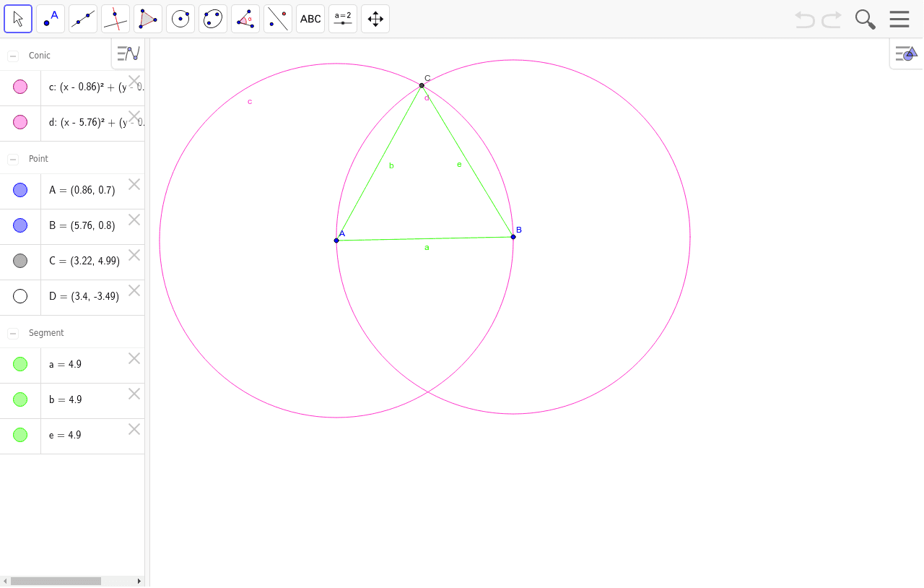Image resolution: width=924 pixels, height=588 pixels.
Task: Toggle visibility of point B
Action: 20,225
